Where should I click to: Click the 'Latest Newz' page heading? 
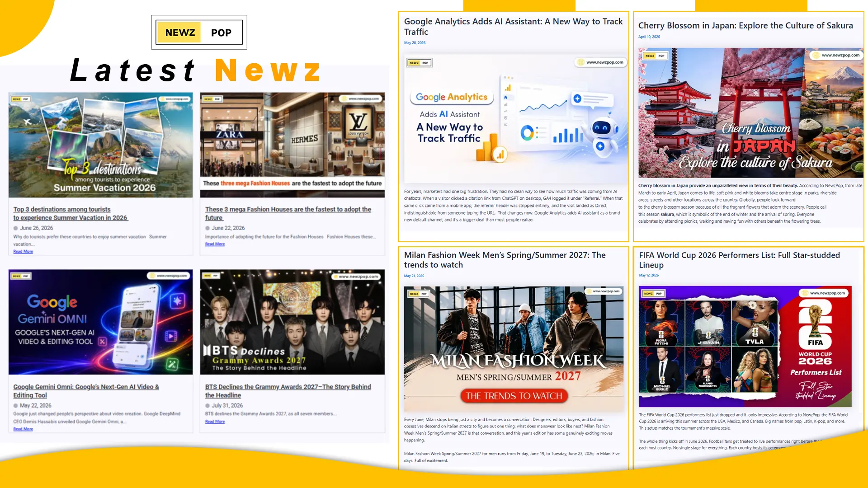point(196,70)
